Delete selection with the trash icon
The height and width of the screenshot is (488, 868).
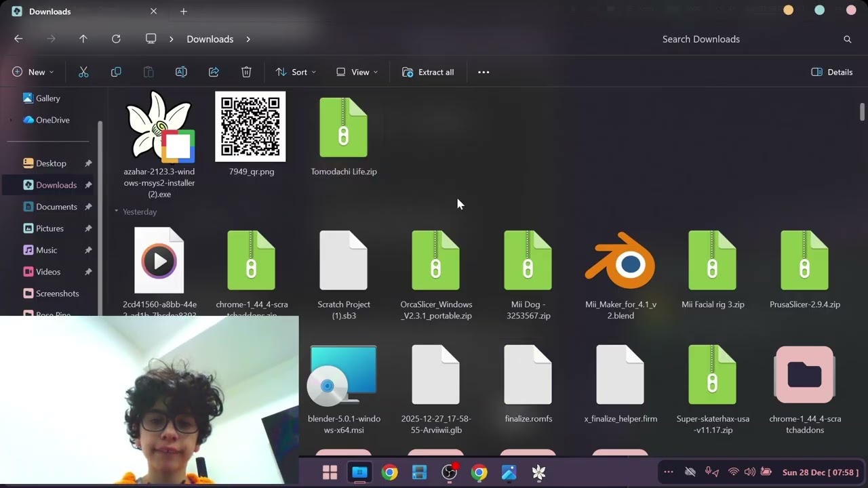246,72
